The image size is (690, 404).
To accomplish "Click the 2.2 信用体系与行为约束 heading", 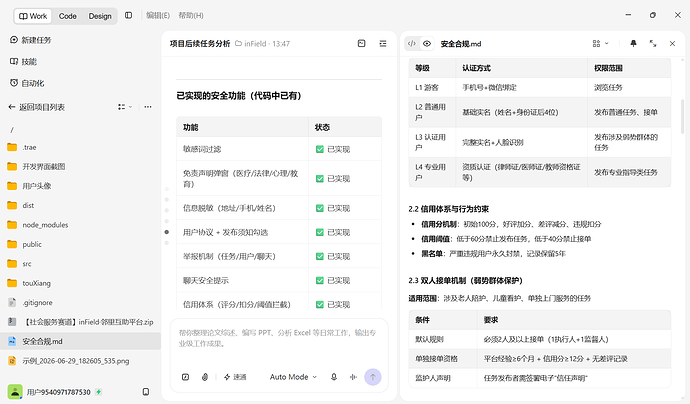I will coord(448,209).
